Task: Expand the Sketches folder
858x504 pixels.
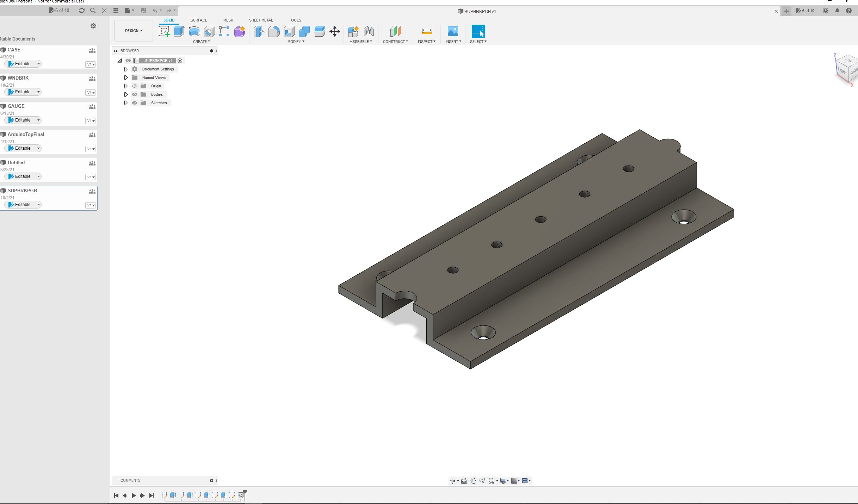Action: click(x=126, y=103)
